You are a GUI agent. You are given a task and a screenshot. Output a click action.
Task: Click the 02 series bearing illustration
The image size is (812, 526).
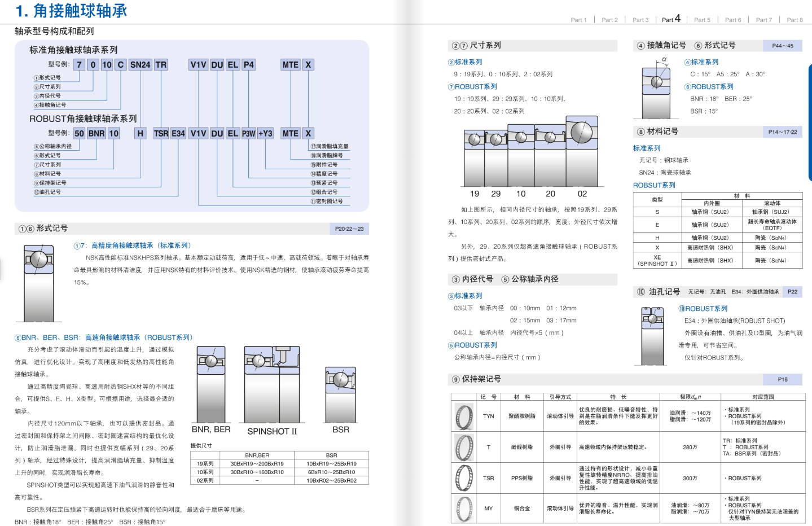click(x=581, y=151)
